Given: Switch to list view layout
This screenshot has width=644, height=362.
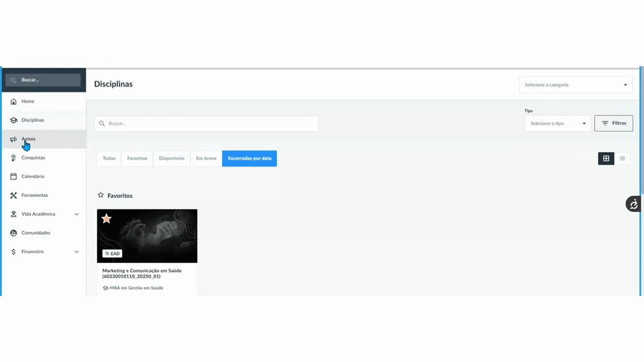Looking at the screenshot, I should [x=622, y=158].
